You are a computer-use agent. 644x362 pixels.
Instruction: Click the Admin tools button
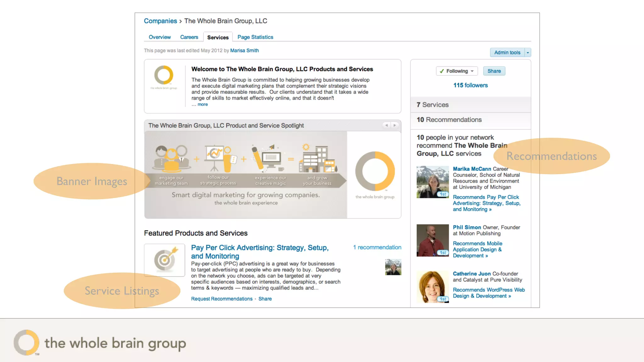(507, 52)
